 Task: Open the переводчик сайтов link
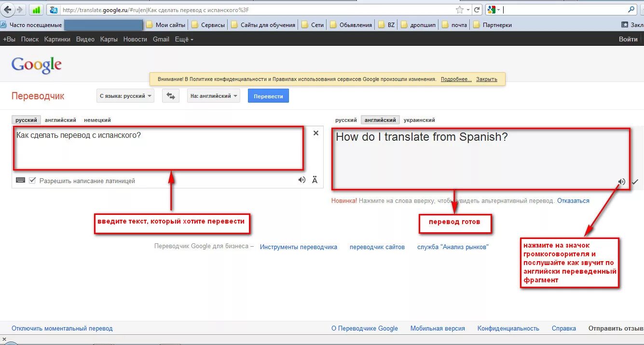click(x=377, y=247)
